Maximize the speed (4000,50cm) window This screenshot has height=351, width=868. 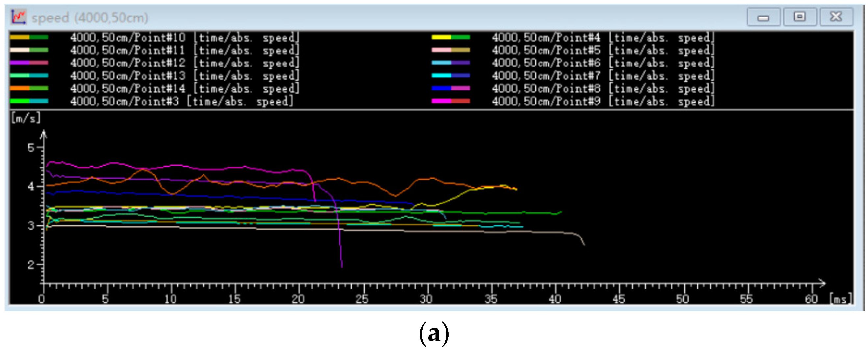(x=799, y=17)
